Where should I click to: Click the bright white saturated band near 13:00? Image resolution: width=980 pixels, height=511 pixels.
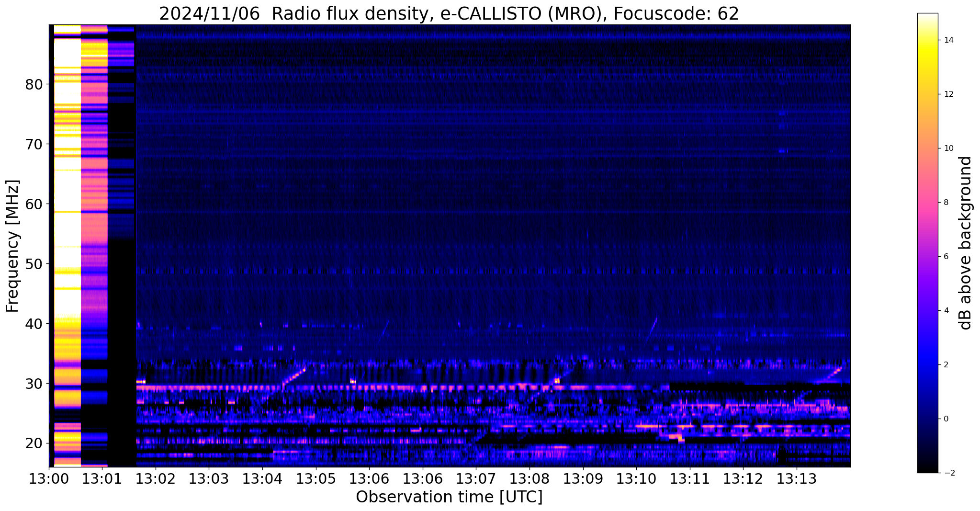click(x=67, y=245)
